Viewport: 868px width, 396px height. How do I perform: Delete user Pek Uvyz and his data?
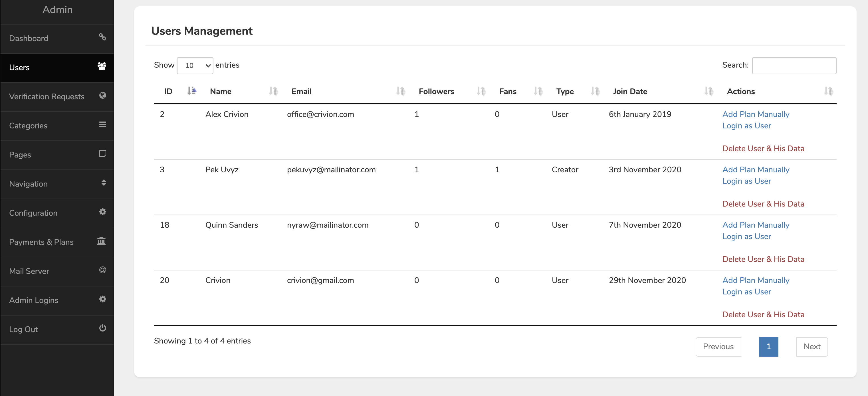point(763,204)
